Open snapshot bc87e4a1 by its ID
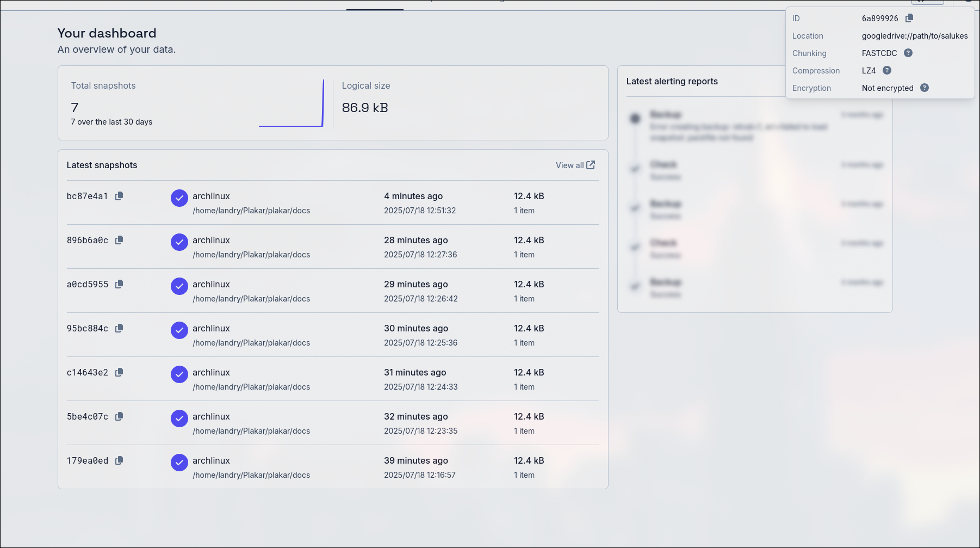Screen dimensions: 980x548 point(87,196)
